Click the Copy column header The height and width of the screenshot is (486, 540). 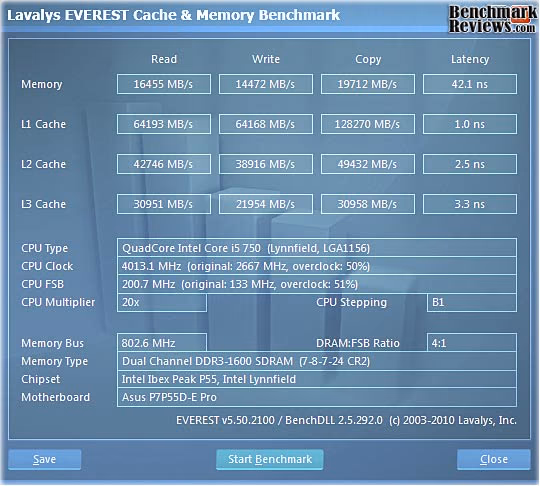pyautogui.click(x=368, y=59)
